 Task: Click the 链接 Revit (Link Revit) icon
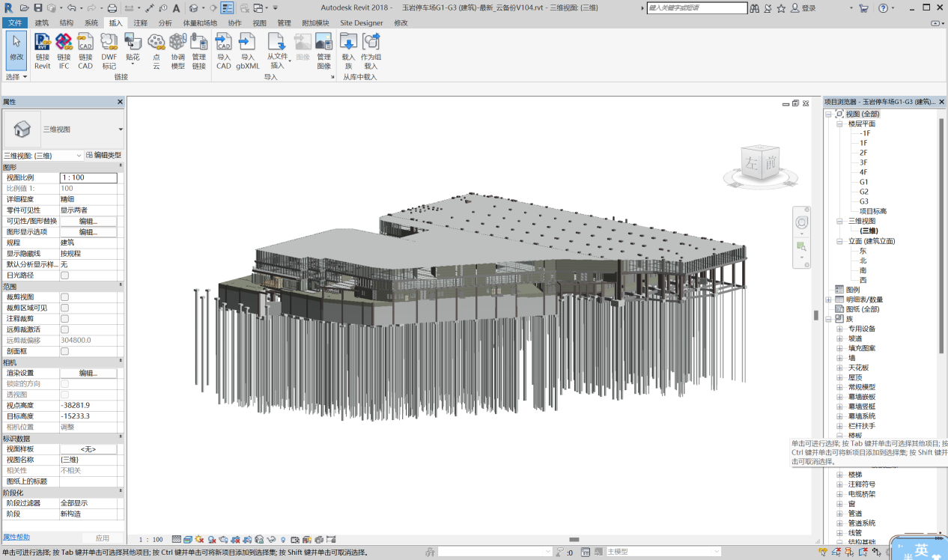click(43, 51)
